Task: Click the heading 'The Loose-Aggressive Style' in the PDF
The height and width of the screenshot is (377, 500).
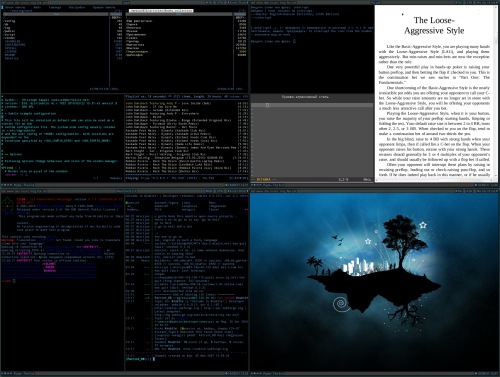Action: pyautogui.click(x=434, y=25)
